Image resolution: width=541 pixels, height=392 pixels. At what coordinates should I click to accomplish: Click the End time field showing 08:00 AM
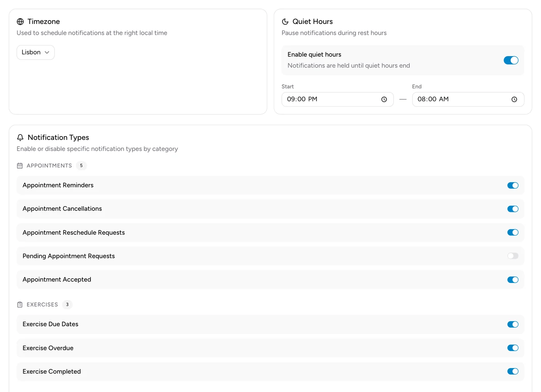point(468,99)
